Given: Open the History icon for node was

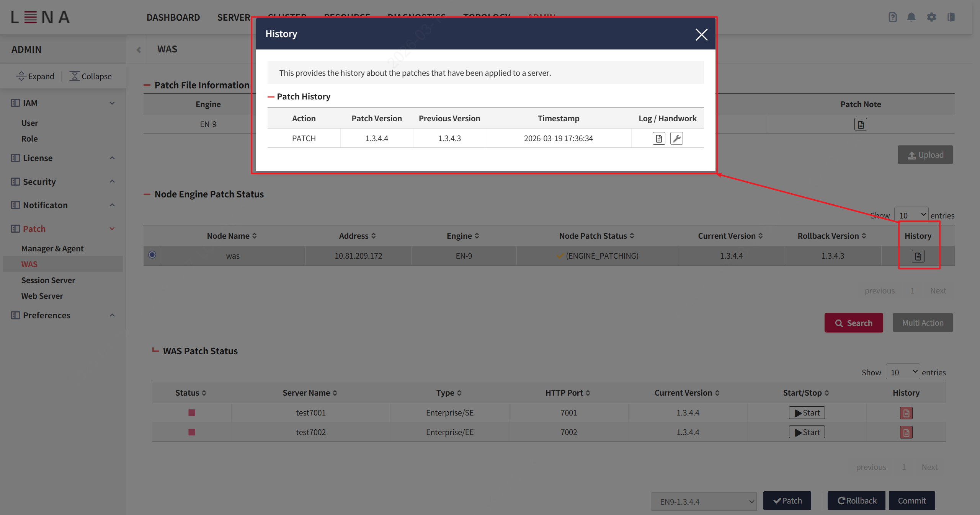Looking at the screenshot, I should [x=918, y=256].
